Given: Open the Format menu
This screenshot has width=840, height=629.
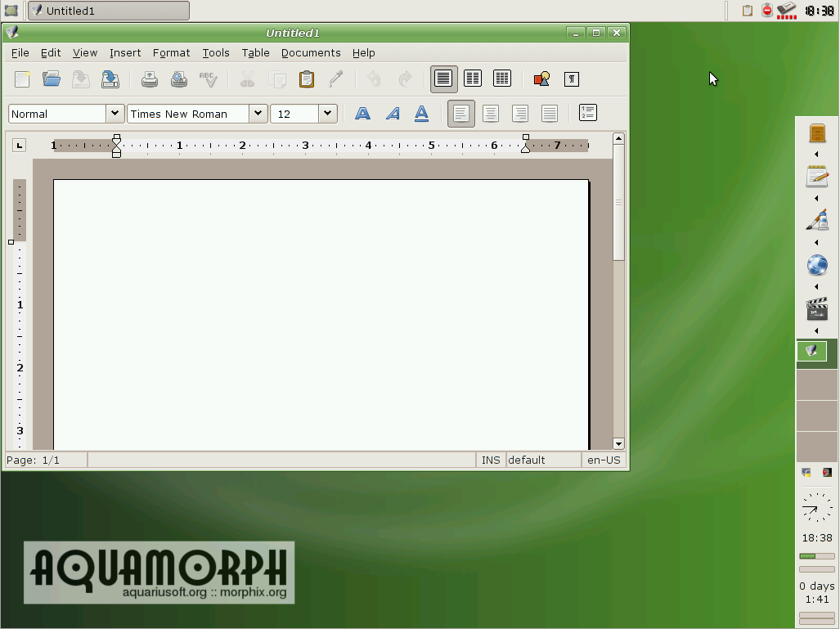Looking at the screenshot, I should 171,52.
